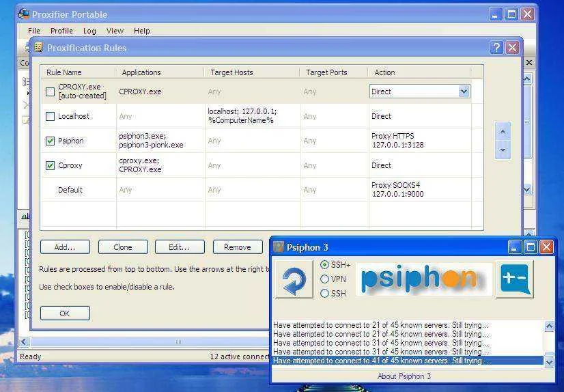Open the Profile menu

click(x=61, y=31)
